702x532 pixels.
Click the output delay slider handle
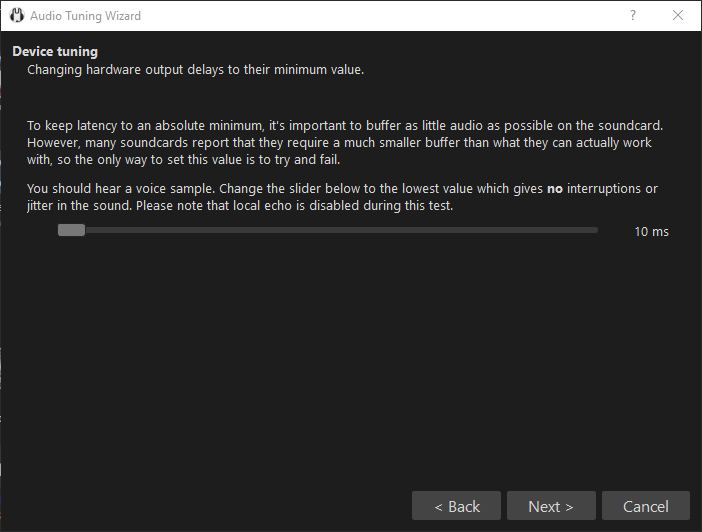(x=71, y=230)
